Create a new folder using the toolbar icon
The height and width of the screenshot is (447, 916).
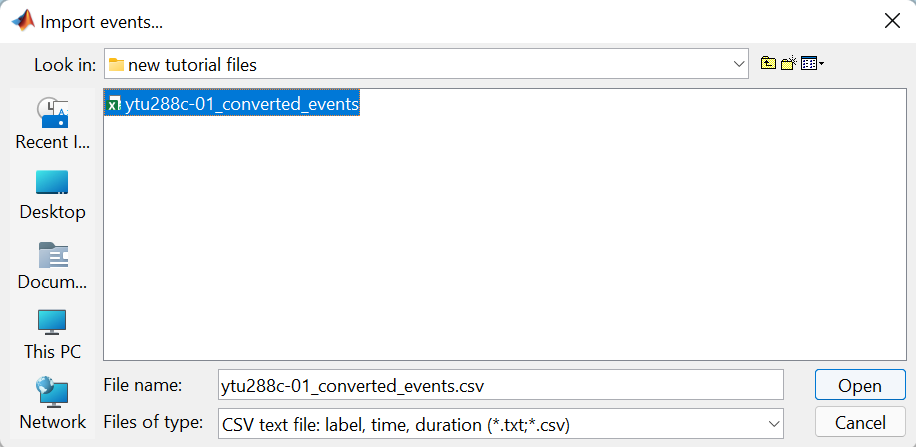(x=788, y=64)
